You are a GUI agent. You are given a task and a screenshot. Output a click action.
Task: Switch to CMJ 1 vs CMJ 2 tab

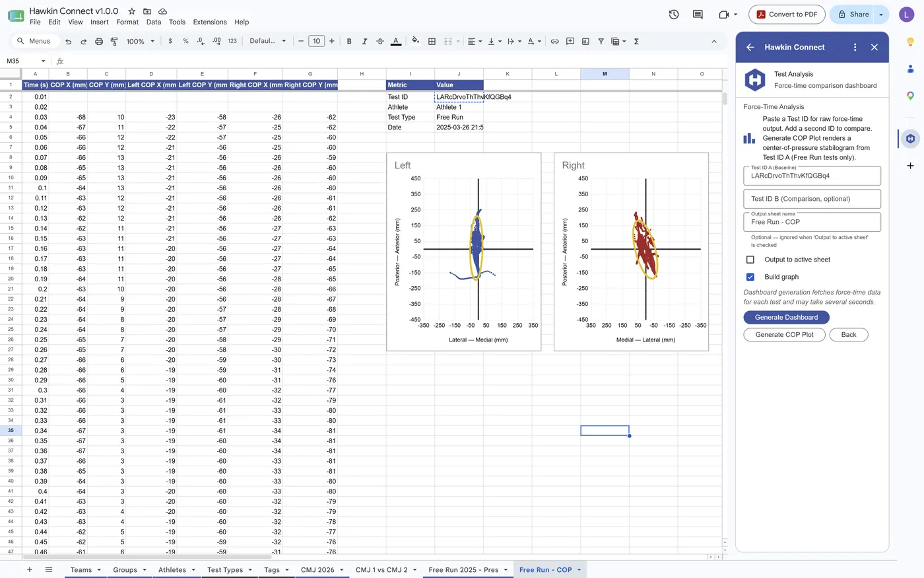tap(381, 570)
